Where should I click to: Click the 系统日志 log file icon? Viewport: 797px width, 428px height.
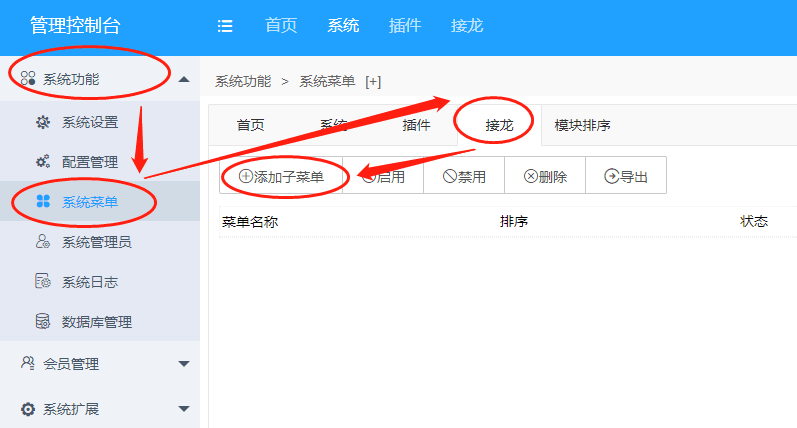[x=43, y=281]
